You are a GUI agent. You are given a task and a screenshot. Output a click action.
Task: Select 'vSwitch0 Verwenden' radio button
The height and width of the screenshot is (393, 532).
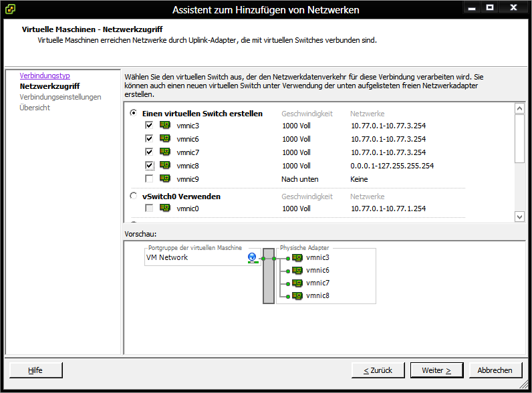click(x=134, y=196)
